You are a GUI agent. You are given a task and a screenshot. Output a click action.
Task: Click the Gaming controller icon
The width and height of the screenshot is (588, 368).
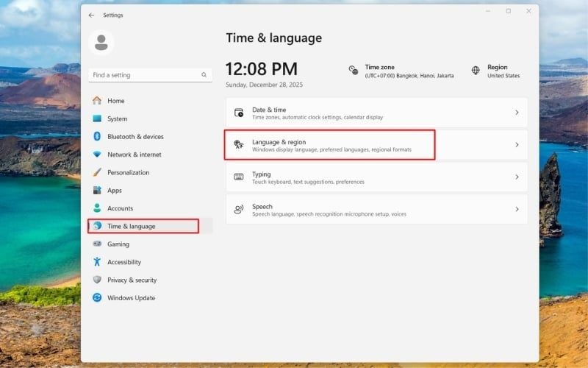(x=97, y=244)
